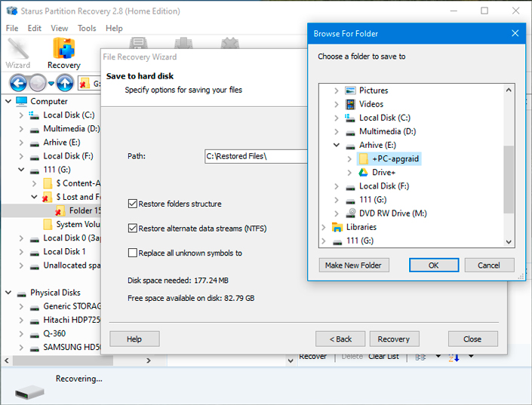Go up one level with up arrow

point(65,83)
